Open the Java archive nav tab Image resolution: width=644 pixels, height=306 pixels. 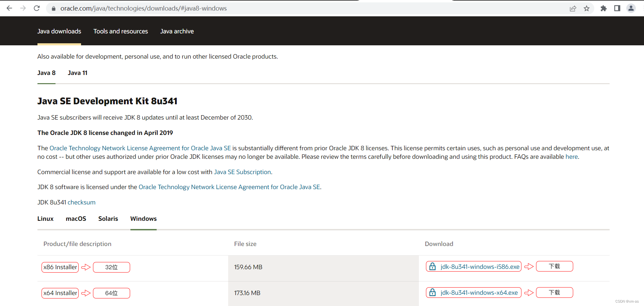click(177, 31)
